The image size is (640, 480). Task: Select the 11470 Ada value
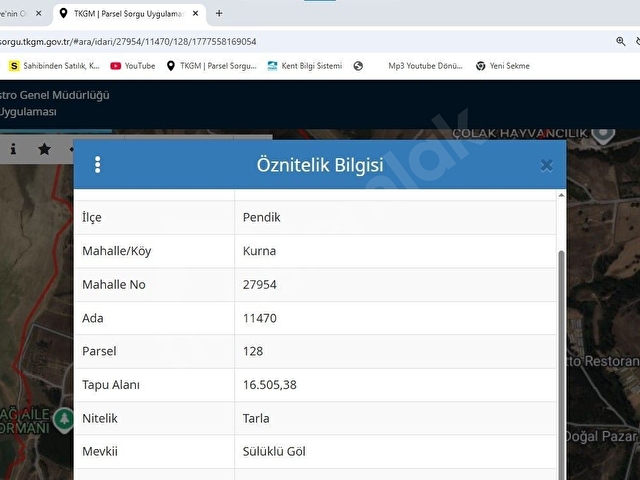[x=260, y=318]
